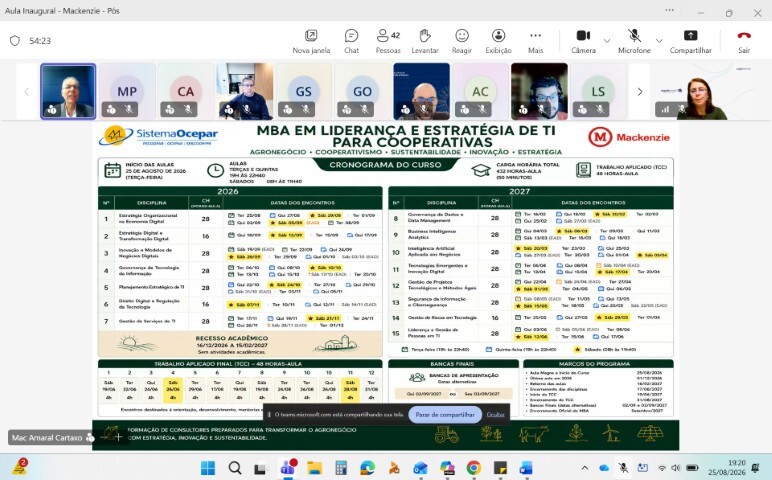The height and width of the screenshot is (480, 772).
Task: Open a new window with Nova janela
Action: coord(311,41)
